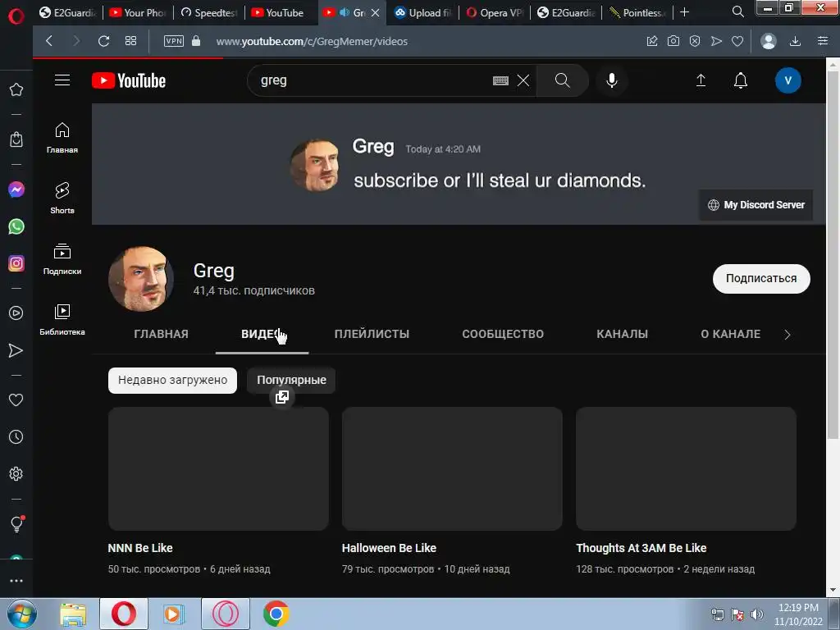Select the СООБЩЕСТВО channel tab

[503, 334]
